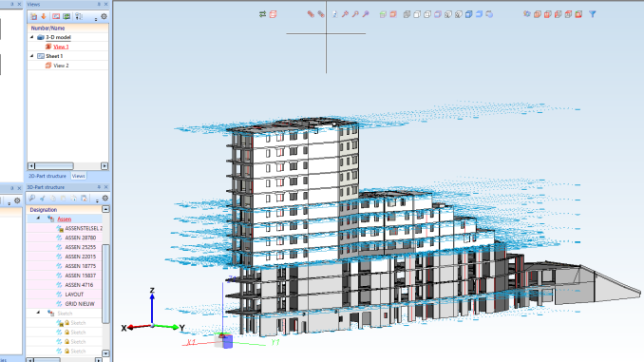
Task: Click the green swap arrows icon
Action: coord(262,14)
